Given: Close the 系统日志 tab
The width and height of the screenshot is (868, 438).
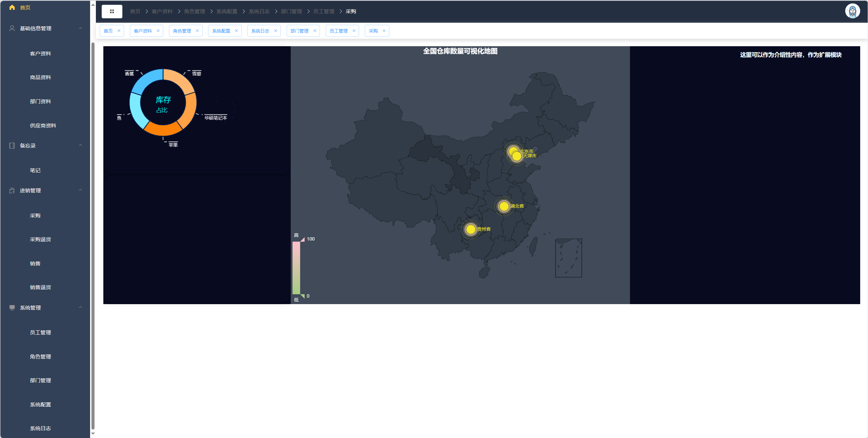Looking at the screenshot, I should (x=275, y=31).
